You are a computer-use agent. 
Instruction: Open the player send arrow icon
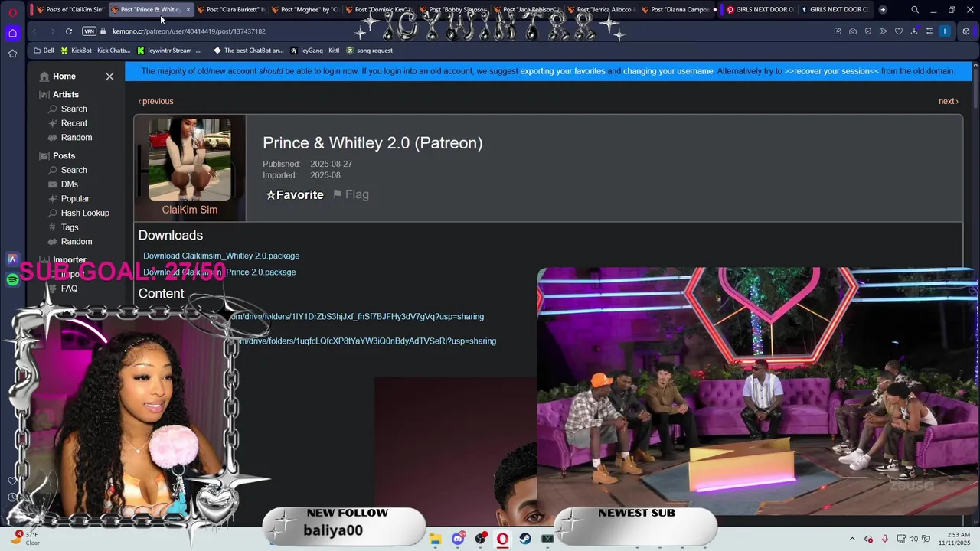[x=884, y=31]
